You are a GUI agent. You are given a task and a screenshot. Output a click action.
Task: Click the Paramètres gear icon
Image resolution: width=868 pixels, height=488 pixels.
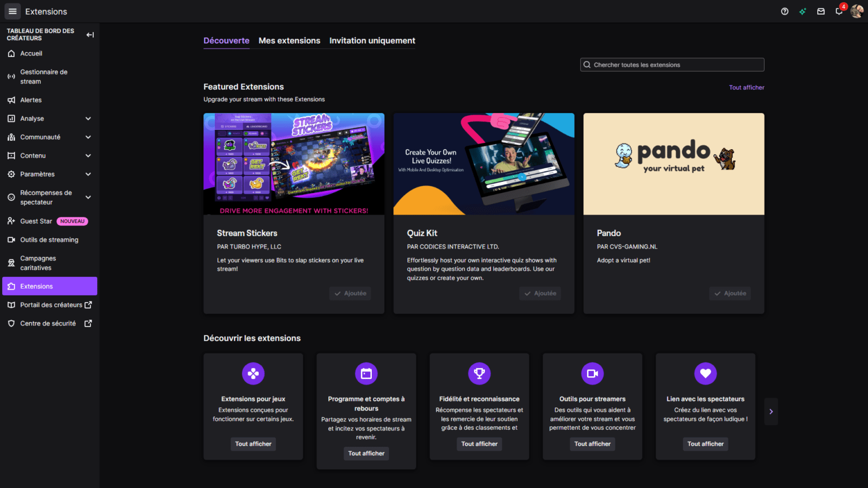point(11,175)
